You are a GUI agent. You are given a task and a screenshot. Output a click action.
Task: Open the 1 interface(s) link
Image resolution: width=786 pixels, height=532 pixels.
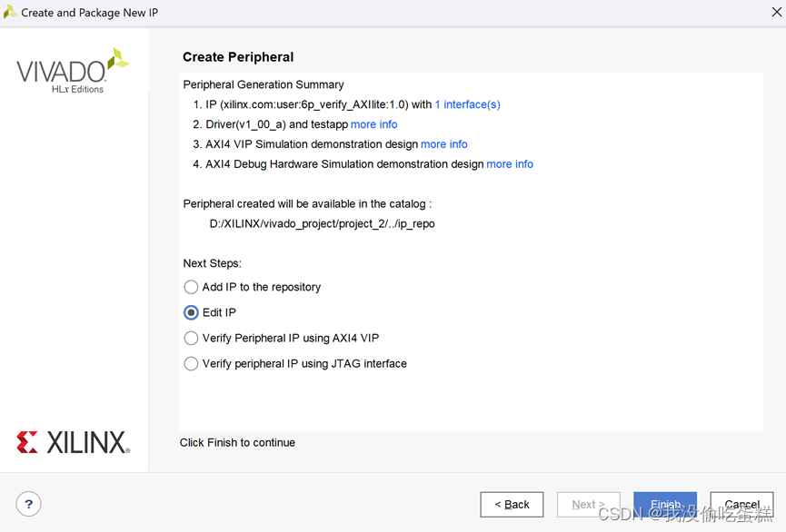(467, 104)
